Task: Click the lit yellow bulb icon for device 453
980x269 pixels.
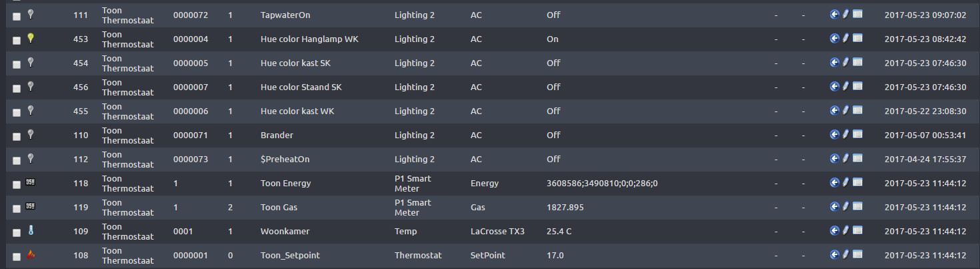Action: click(x=30, y=38)
